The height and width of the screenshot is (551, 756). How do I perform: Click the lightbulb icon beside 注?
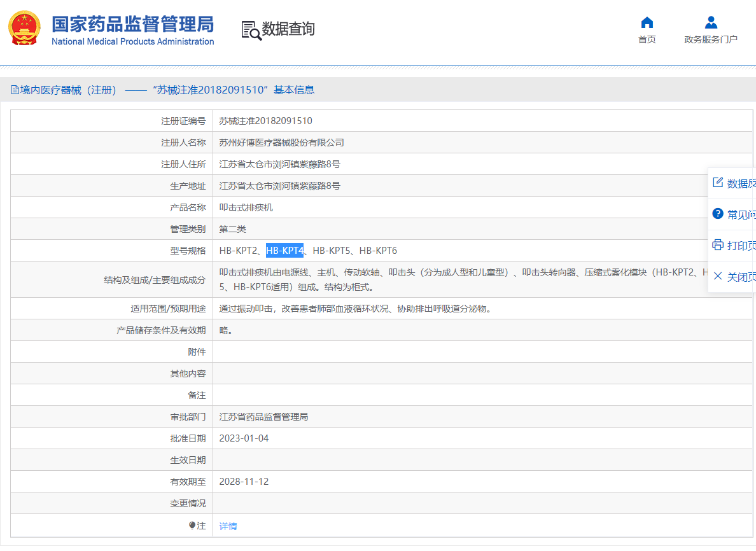coord(192,526)
